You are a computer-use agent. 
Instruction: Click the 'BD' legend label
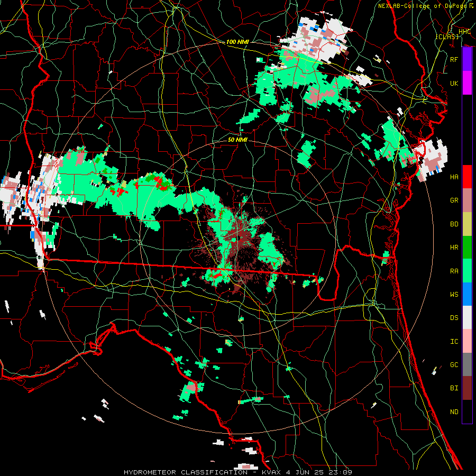point(454,224)
